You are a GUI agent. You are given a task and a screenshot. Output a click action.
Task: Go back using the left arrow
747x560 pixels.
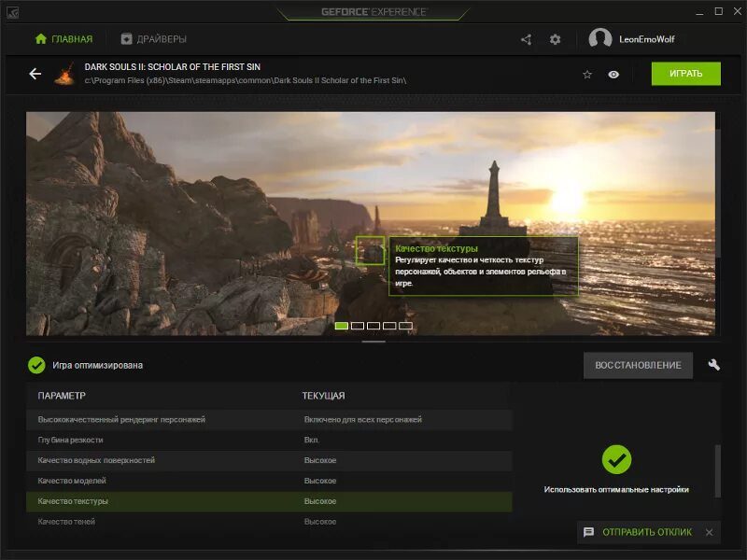coord(35,74)
